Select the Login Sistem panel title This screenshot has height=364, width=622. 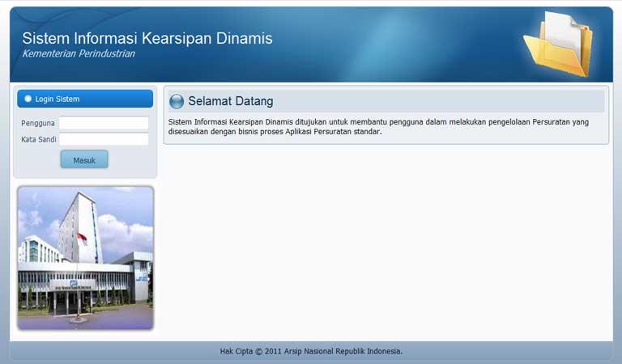(x=58, y=99)
